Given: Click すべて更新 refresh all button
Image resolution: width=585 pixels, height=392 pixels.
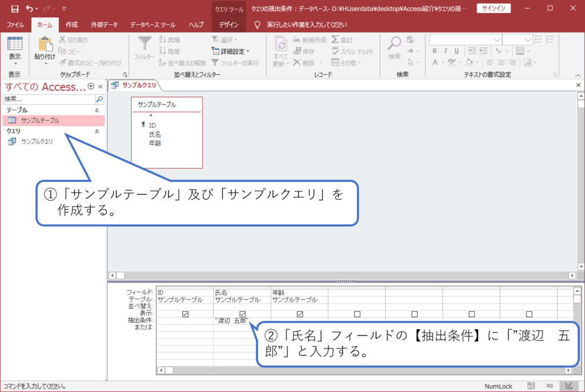Looking at the screenshot, I should pos(281,51).
